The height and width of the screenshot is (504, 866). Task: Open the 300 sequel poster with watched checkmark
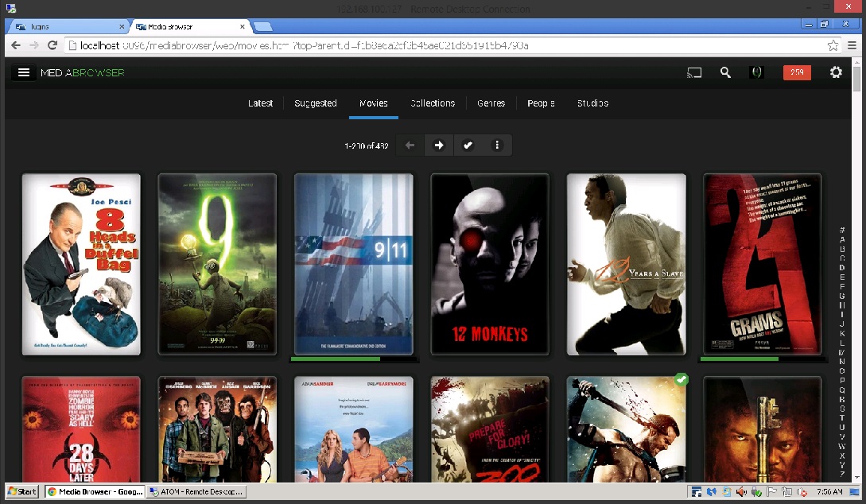pos(627,429)
